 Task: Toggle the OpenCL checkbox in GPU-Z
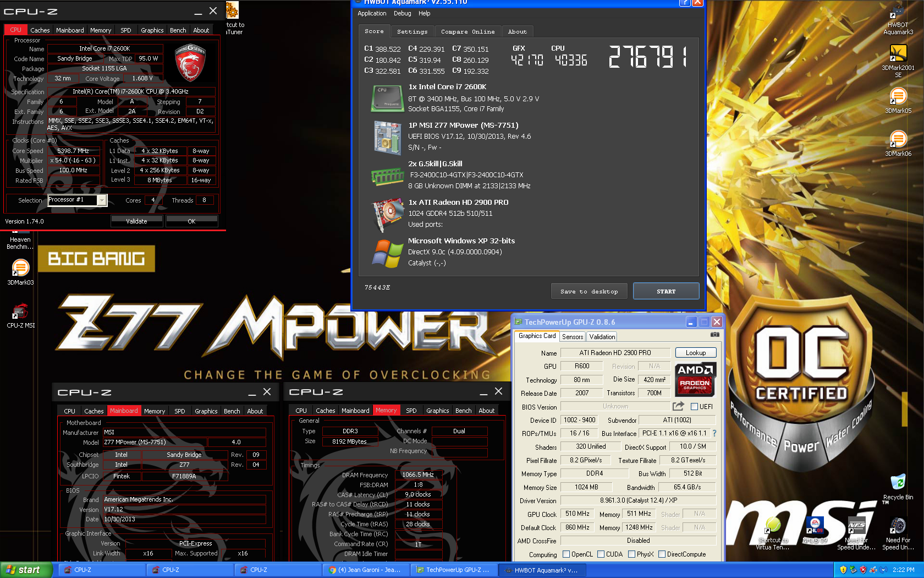(x=566, y=554)
